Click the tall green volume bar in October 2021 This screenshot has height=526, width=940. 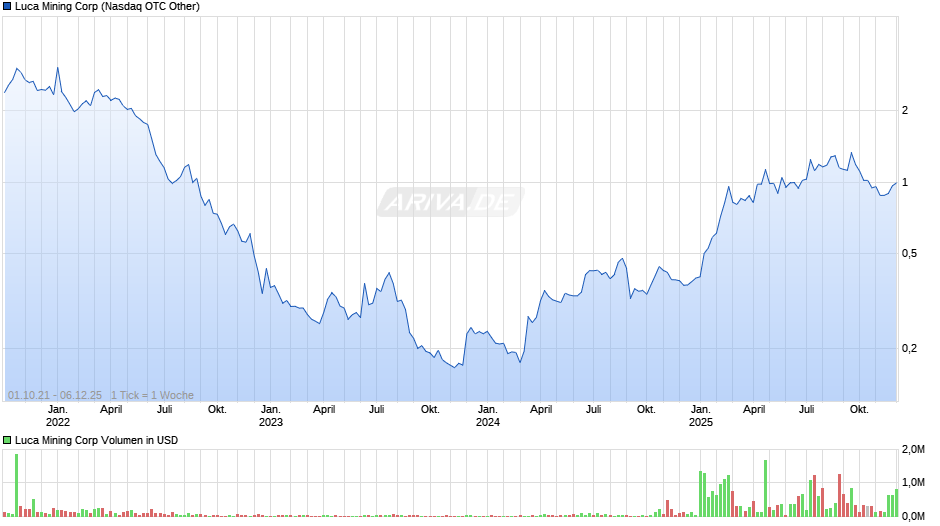tap(16, 485)
